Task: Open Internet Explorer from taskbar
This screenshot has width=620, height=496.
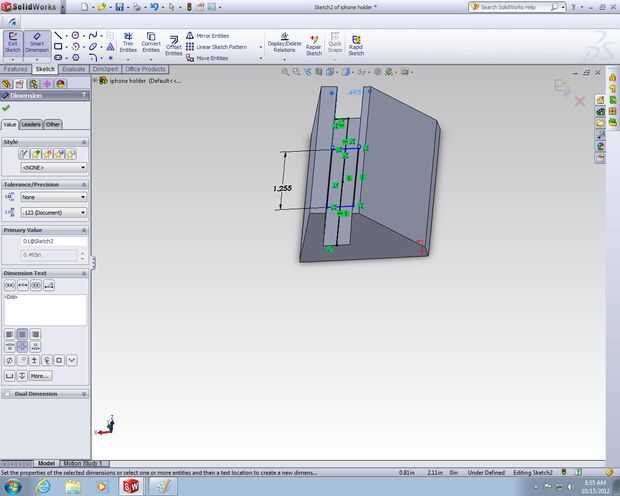Action: pos(42,486)
